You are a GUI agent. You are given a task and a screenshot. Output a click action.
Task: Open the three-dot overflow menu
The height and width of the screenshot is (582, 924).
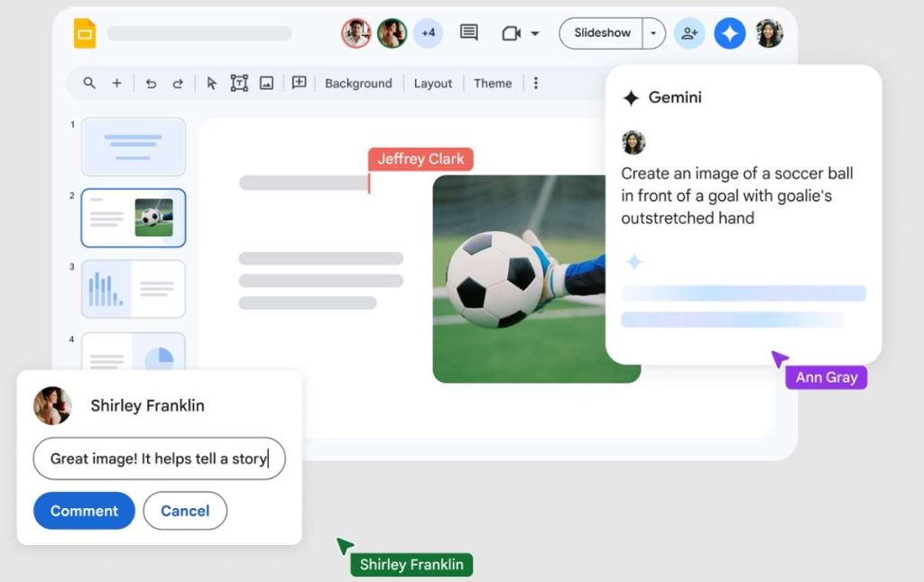point(536,83)
